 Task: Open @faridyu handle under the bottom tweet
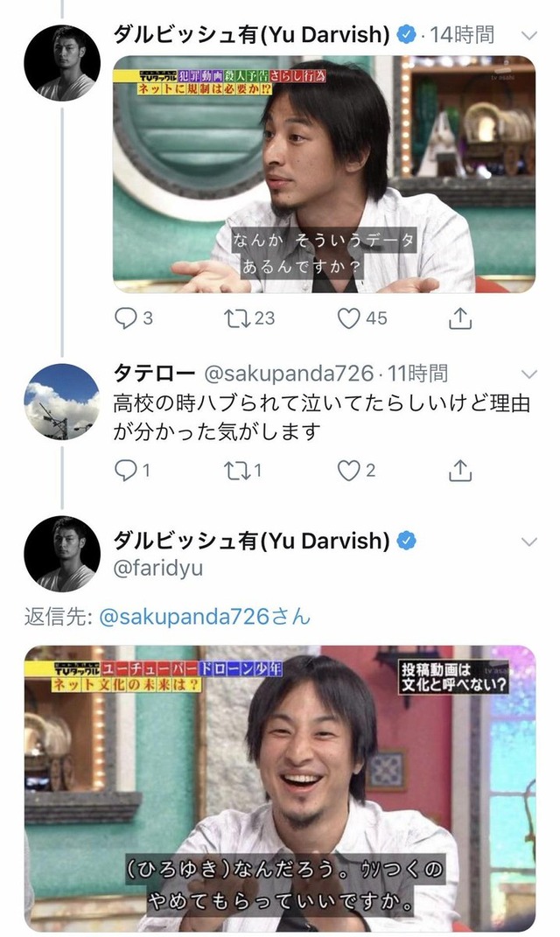pos(157,568)
